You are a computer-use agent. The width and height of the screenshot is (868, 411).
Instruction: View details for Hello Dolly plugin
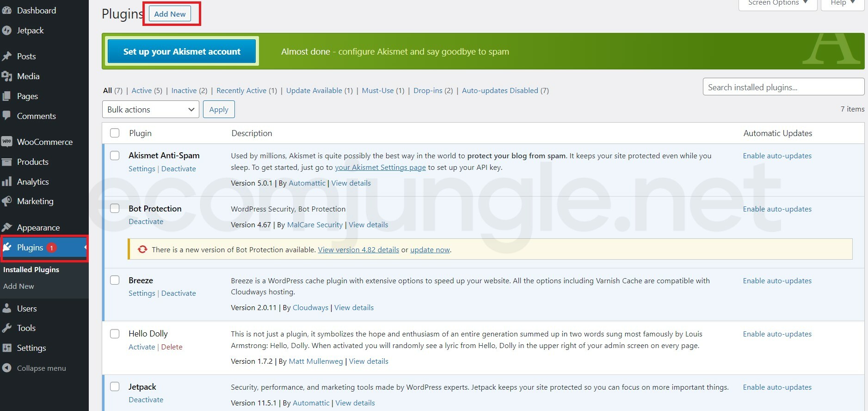pos(369,361)
